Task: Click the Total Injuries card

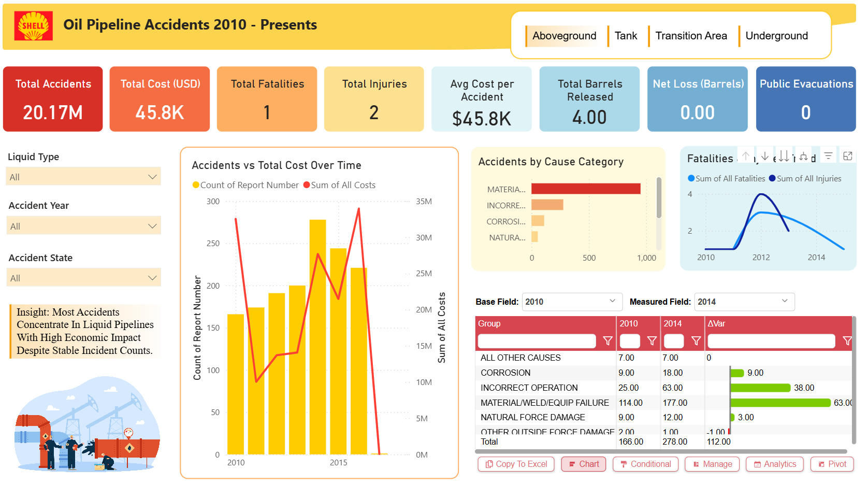Action: tap(374, 99)
